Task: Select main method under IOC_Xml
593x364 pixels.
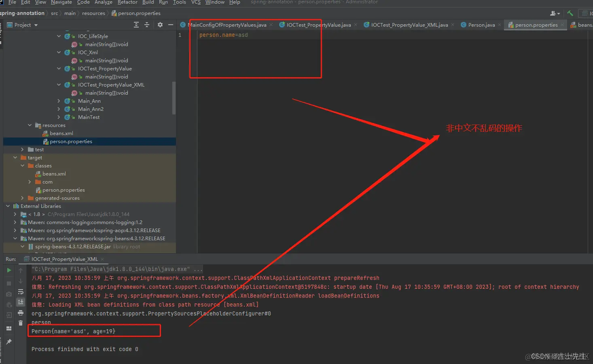Action: [x=106, y=61]
